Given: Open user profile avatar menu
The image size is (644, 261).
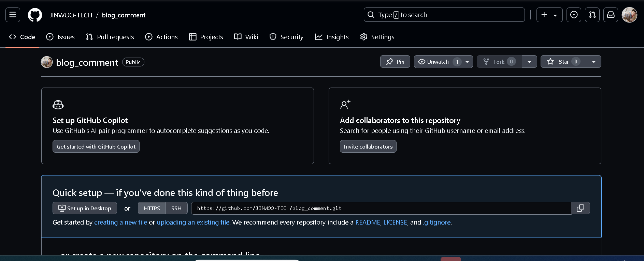Looking at the screenshot, I should (629, 15).
